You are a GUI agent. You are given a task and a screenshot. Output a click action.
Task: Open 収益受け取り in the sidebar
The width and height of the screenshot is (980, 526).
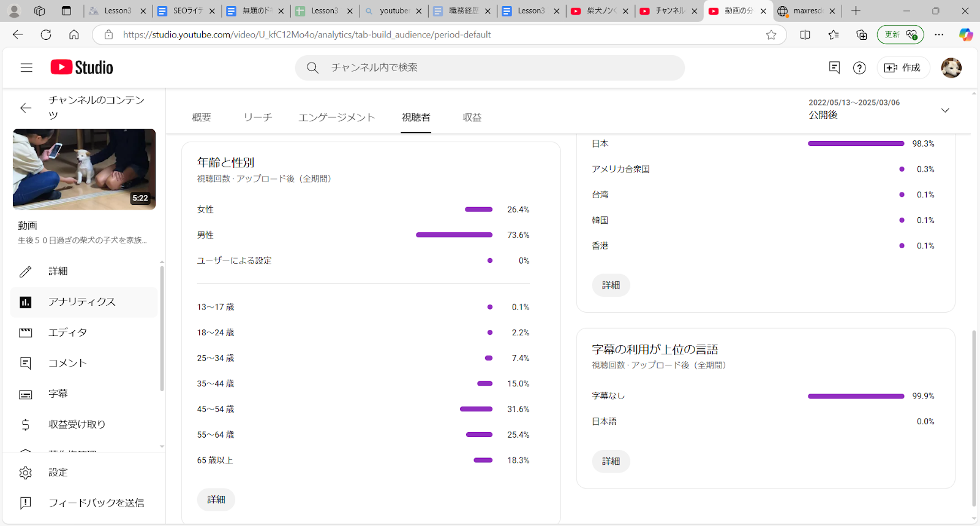pyautogui.click(x=84, y=424)
